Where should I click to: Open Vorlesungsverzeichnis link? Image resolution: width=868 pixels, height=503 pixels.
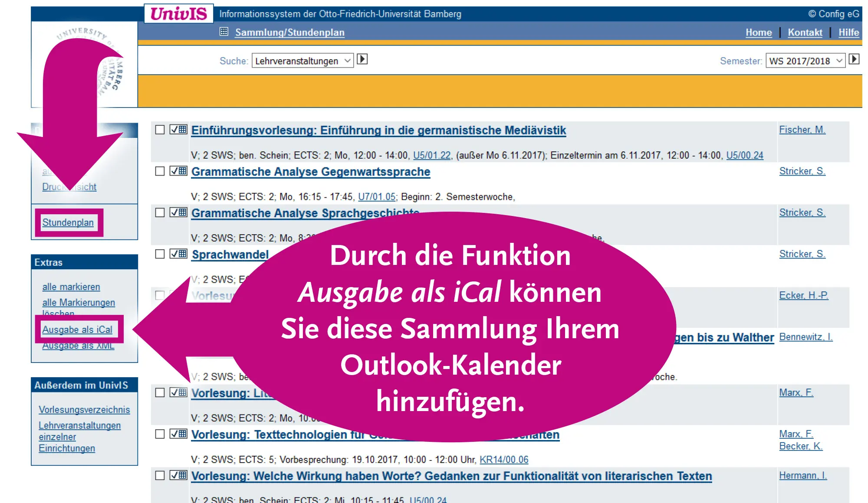tap(84, 410)
